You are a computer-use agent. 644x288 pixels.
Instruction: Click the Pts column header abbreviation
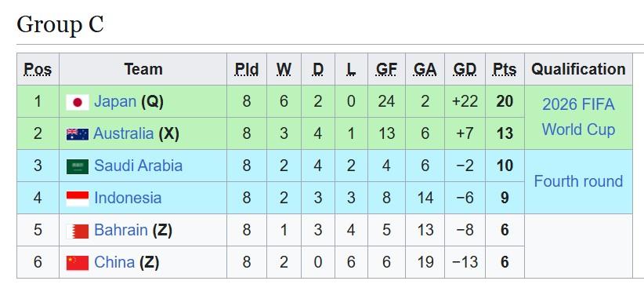[505, 69]
